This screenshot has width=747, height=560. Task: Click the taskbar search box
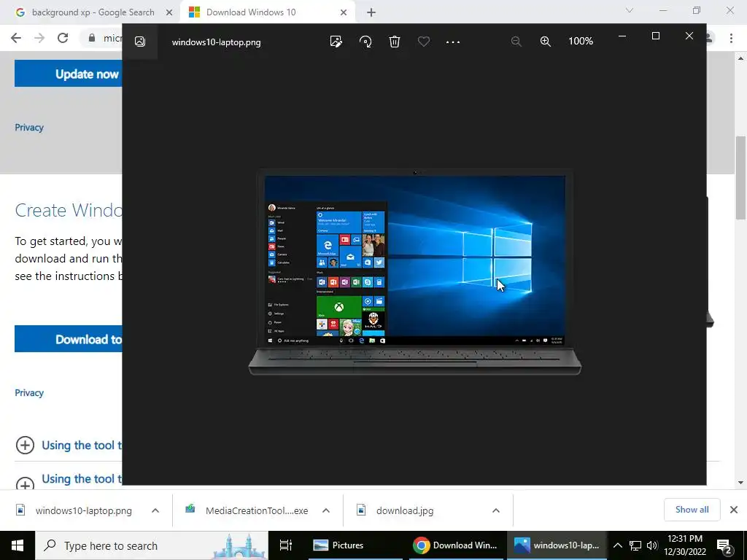coord(152,545)
